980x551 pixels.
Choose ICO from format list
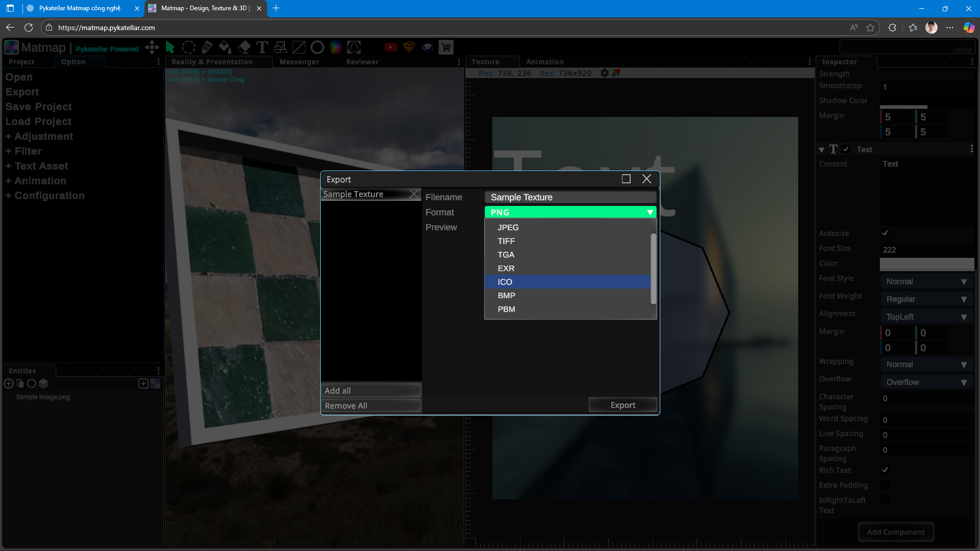[567, 282]
